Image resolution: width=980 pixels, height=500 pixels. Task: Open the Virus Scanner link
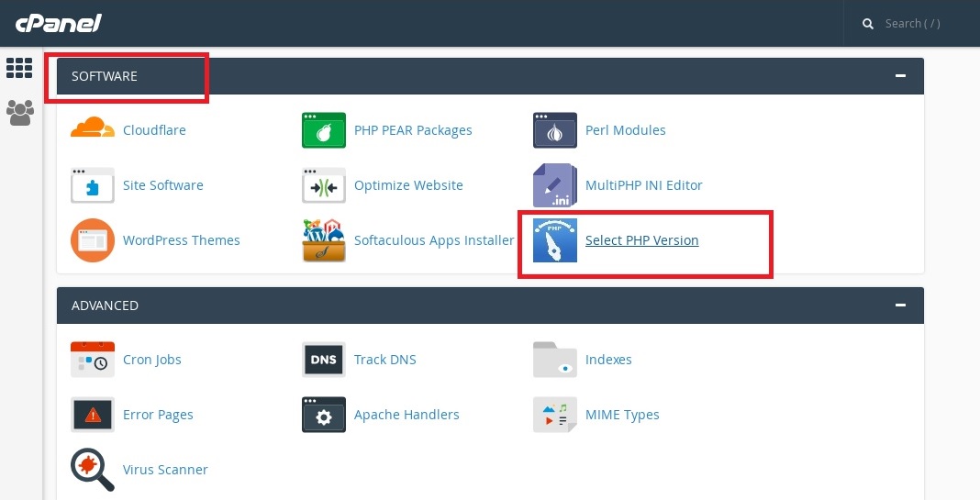165,470
